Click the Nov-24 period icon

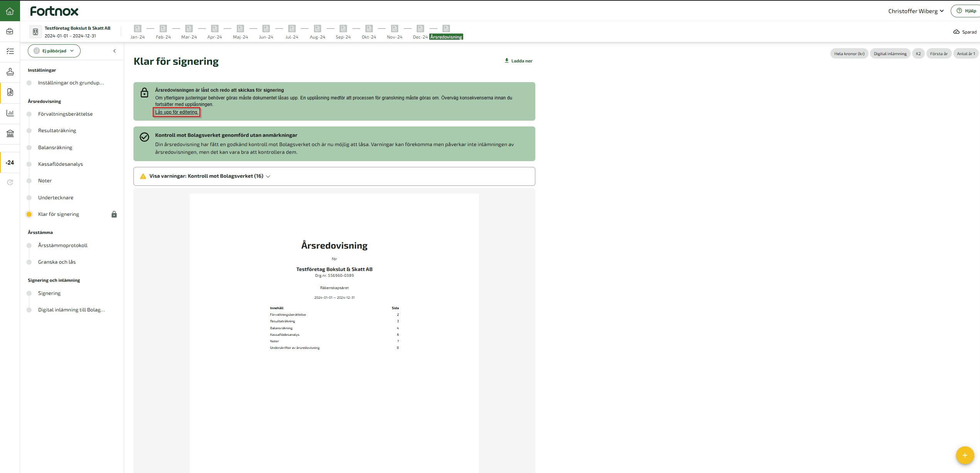coord(395,29)
